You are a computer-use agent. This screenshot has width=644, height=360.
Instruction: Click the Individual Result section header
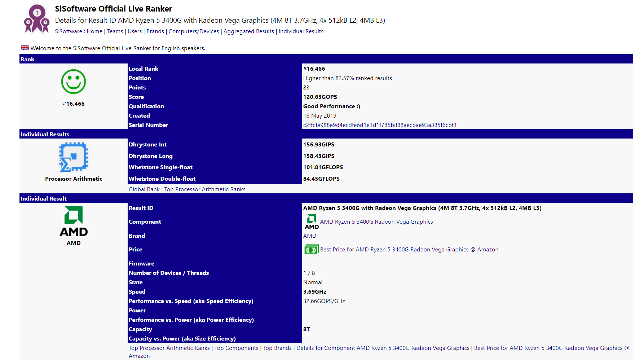pyautogui.click(x=326, y=198)
